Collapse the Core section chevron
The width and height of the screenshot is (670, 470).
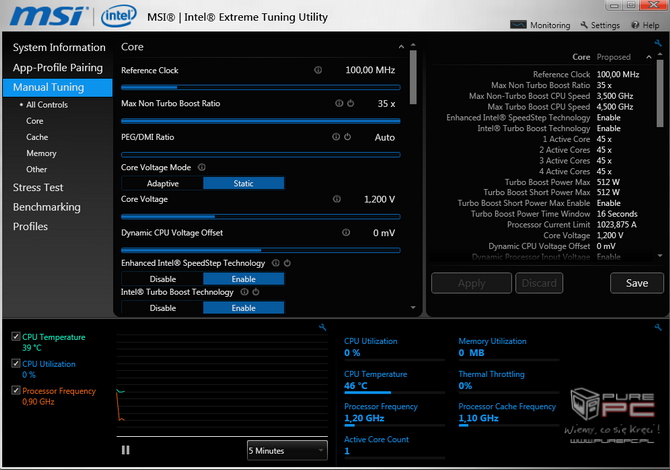coord(401,47)
